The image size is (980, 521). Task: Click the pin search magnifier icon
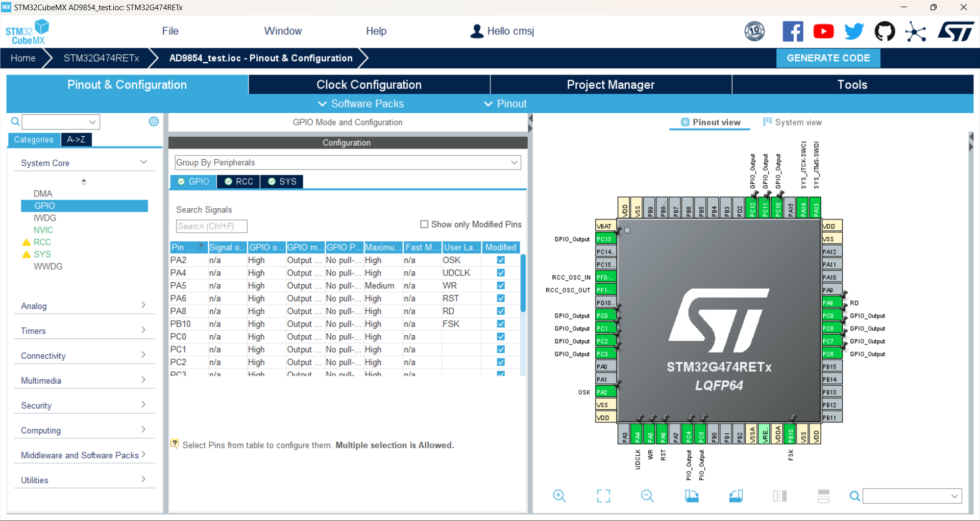click(854, 495)
